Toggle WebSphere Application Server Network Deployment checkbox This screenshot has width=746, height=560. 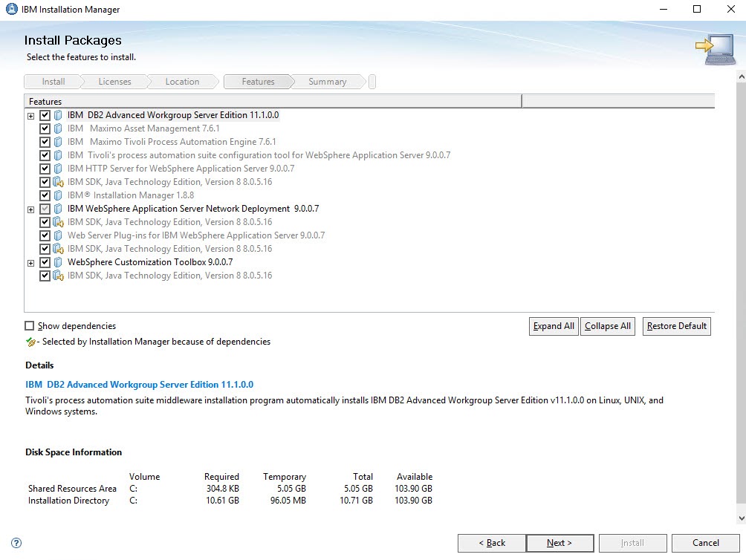click(x=45, y=209)
